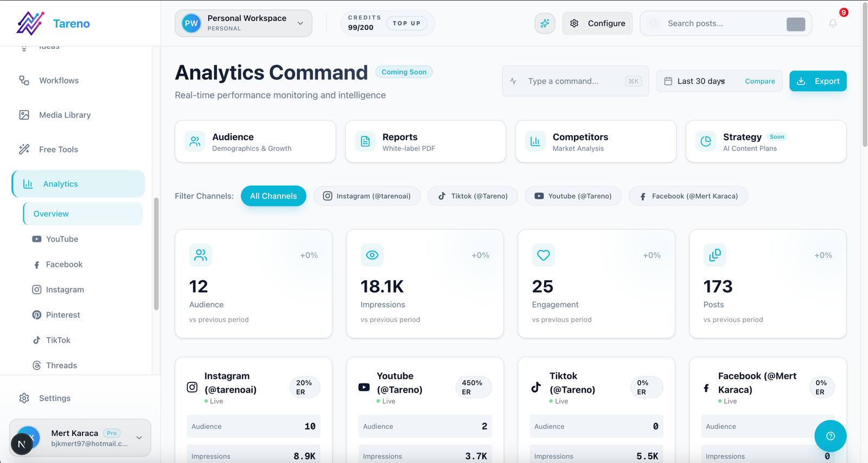The image size is (868, 463).
Task: Click the TikTok icon in sidebar
Action: [36, 340]
